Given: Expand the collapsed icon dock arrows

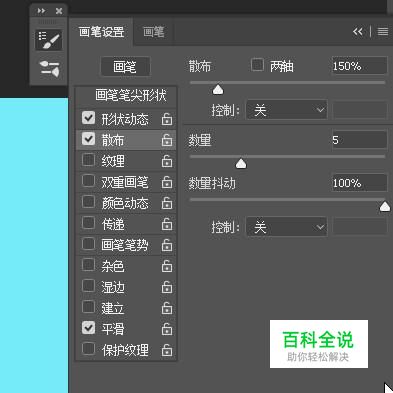Looking at the screenshot, I should (41, 11).
